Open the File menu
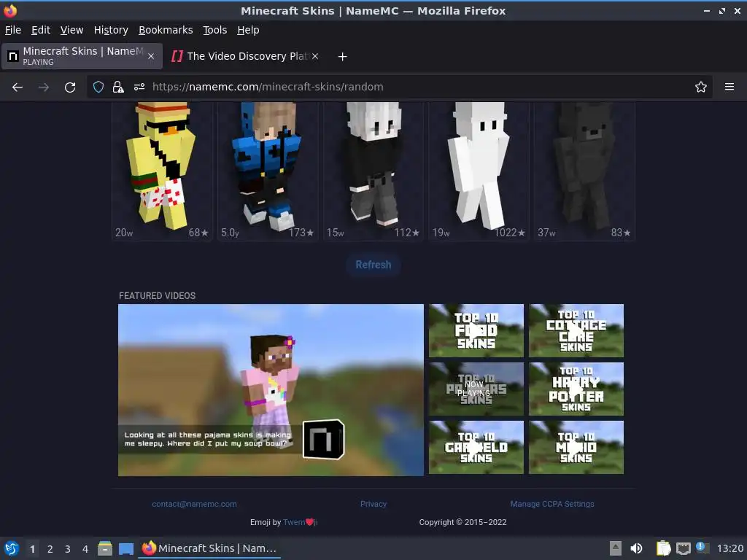This screenshot has height=560, width=747. 13,30
